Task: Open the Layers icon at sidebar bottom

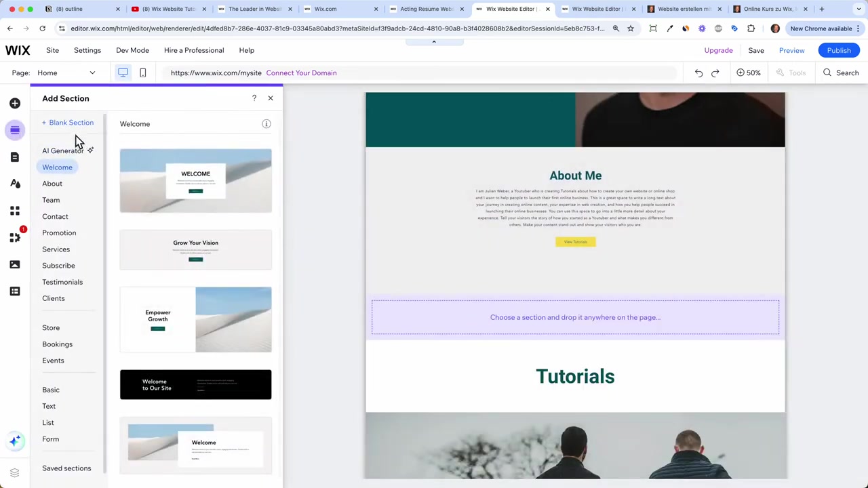Action: click(x=14, y=472)
